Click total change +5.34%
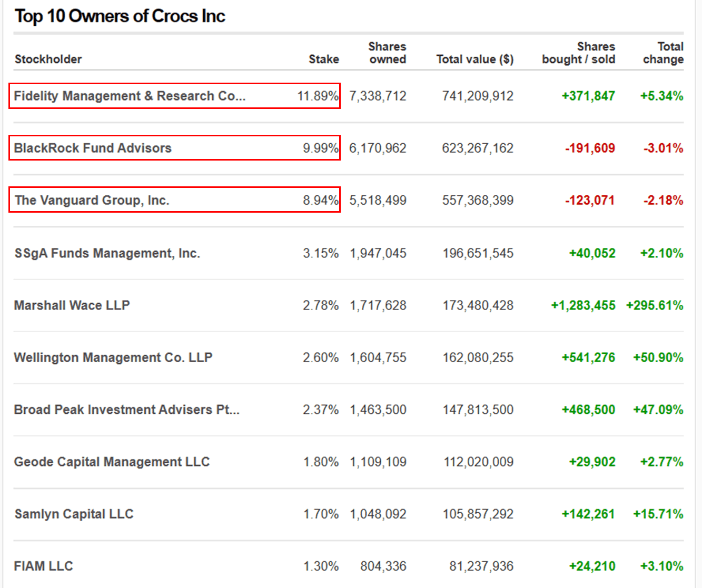This screenshot has width=702, height=588. 661,96
